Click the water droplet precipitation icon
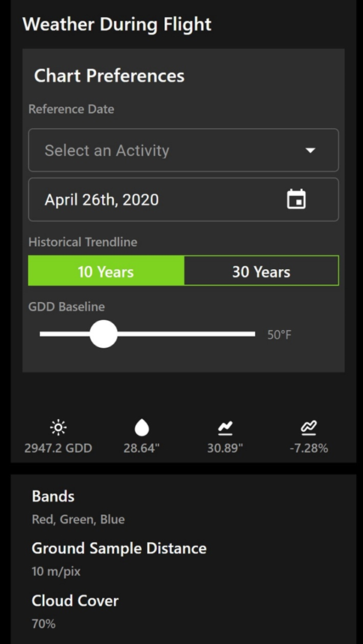The width and height of the screenshot is (363, 644). click(x=142, y=428)
